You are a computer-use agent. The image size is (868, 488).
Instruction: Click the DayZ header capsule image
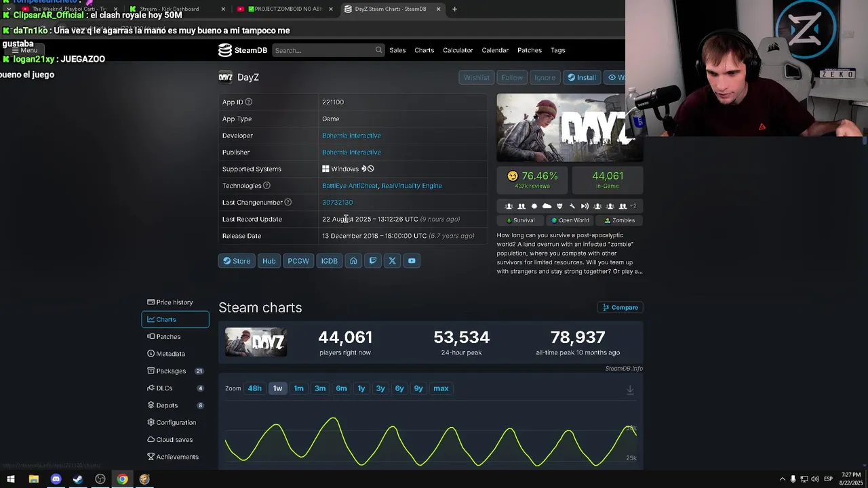[x=569, y=127]
